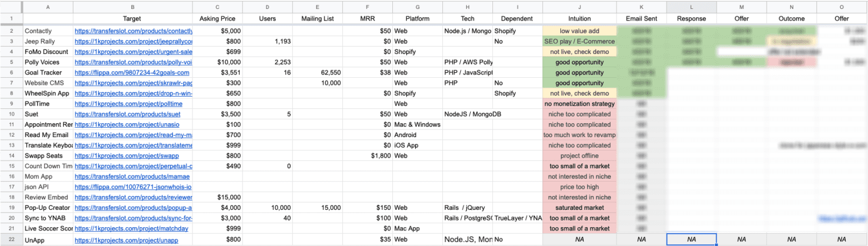Viewport: 868px width, 246px height.
Task: Select the 'Mac & Windows' platform cell
Action: (417, 124)
